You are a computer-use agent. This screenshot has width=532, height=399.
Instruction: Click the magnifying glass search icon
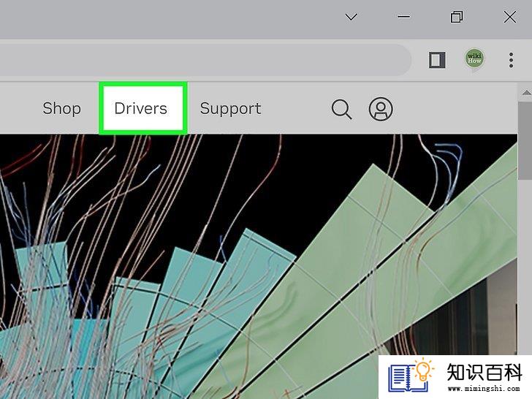(341, 109)
